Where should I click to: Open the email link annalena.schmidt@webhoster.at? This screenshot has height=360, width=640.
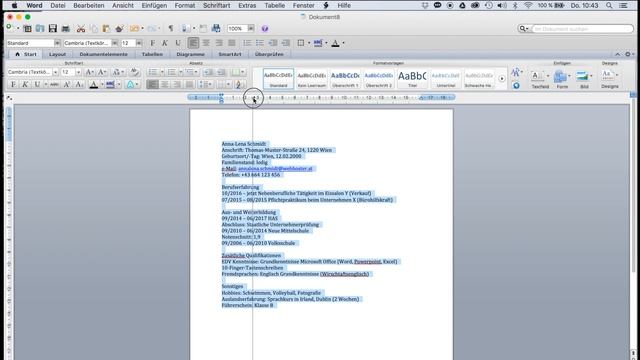point(275,169)
